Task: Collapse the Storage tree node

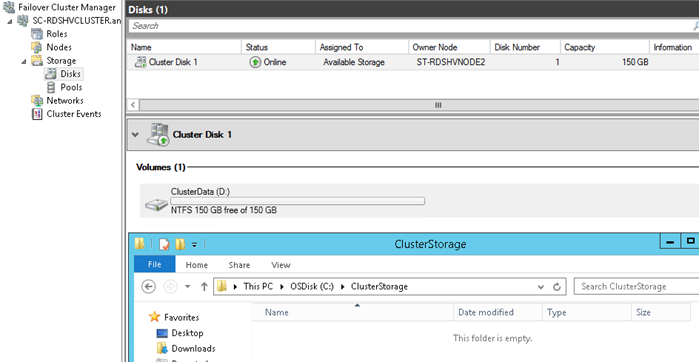Action: (24, 61)
